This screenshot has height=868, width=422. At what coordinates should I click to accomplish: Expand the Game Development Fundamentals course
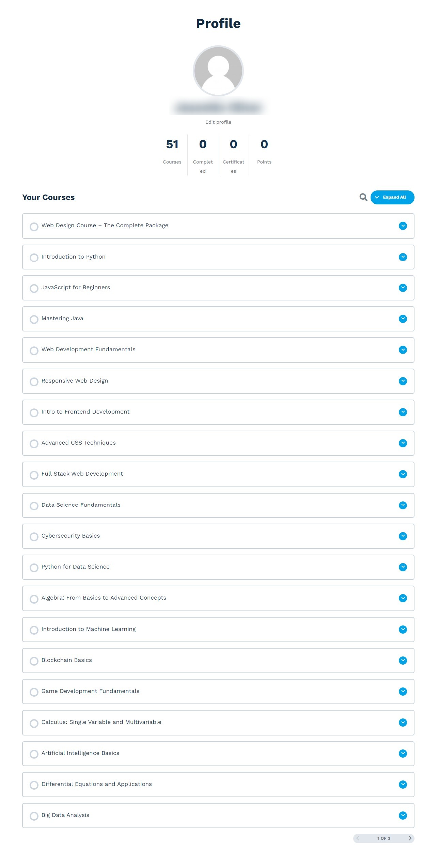point(403,692)
